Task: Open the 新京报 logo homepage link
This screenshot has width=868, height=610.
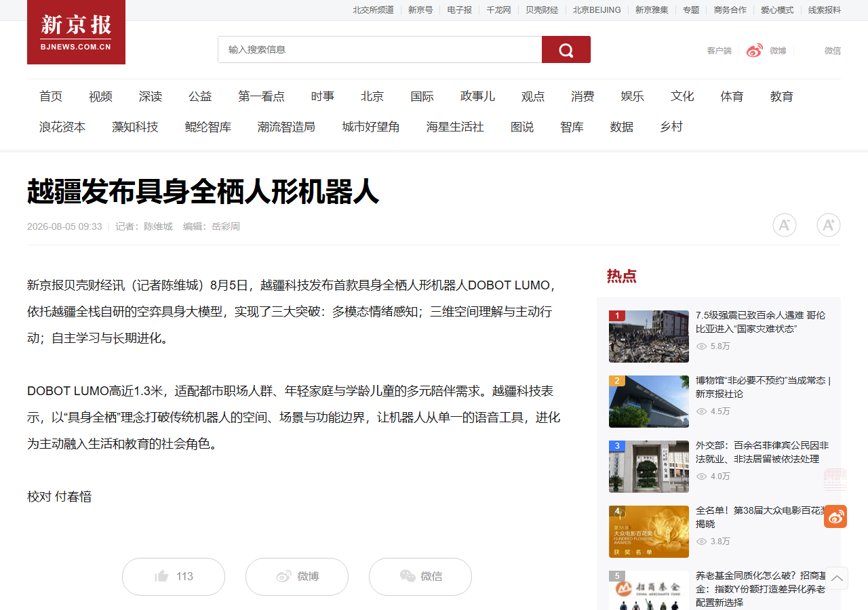Action: (76, 32)
